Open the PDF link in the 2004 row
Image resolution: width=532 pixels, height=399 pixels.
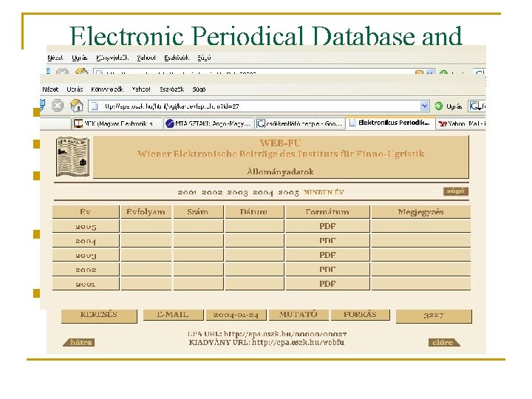(x=327, y=241)
